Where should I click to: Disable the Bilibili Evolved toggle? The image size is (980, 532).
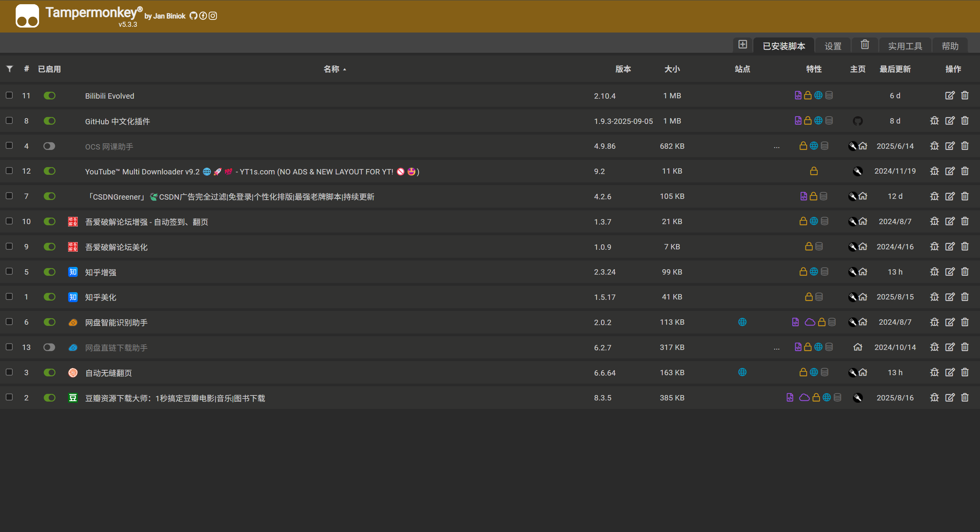click(49, 96)
